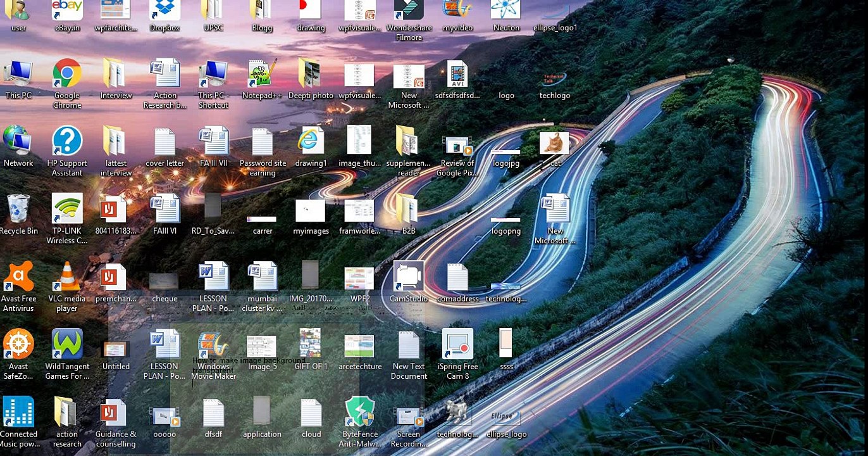
Task: Select the B2B folder
Action: point(409,208)
